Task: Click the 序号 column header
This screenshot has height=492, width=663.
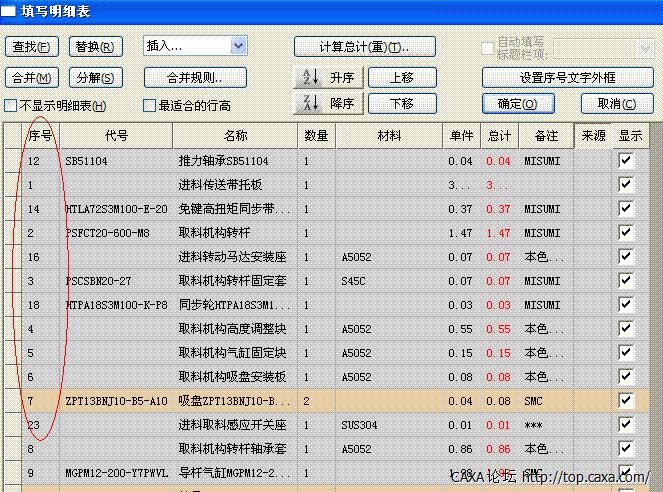Action: tap(40, 136)
